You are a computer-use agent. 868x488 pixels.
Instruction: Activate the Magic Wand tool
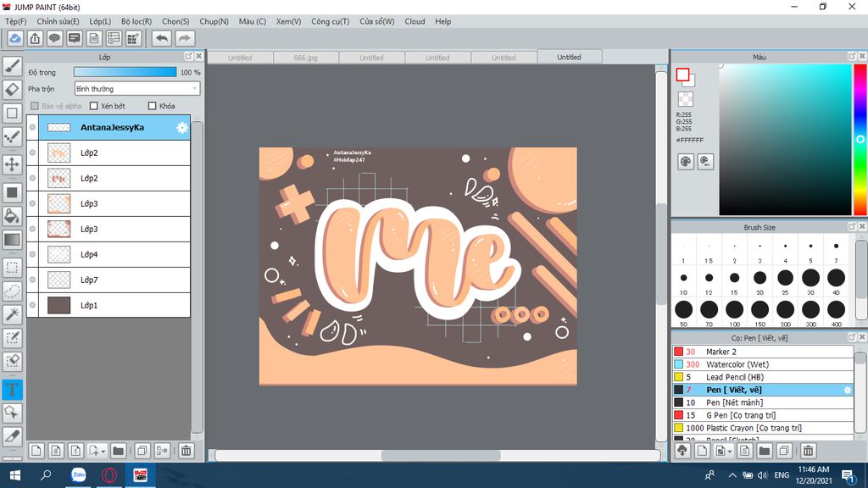click(x=12, y=314)
